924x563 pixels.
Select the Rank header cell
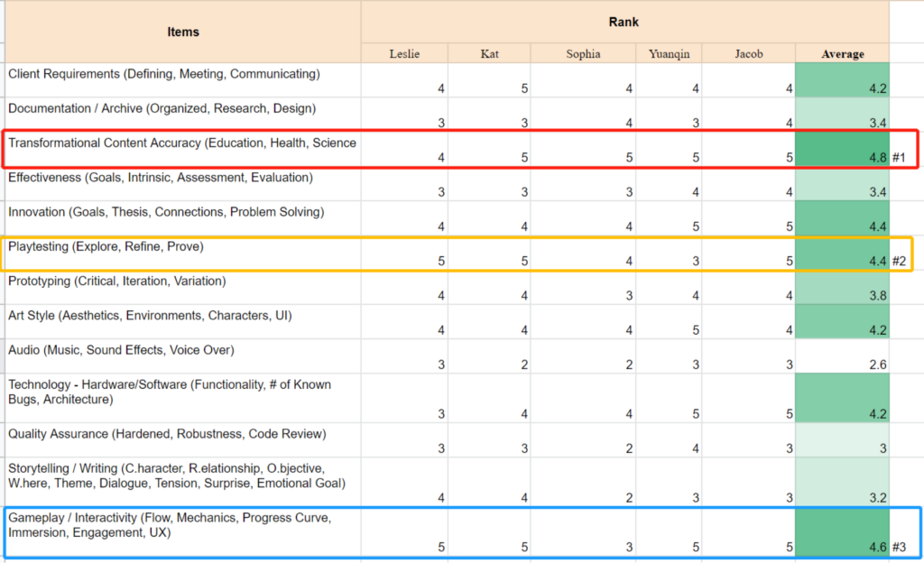click(624, 22)
